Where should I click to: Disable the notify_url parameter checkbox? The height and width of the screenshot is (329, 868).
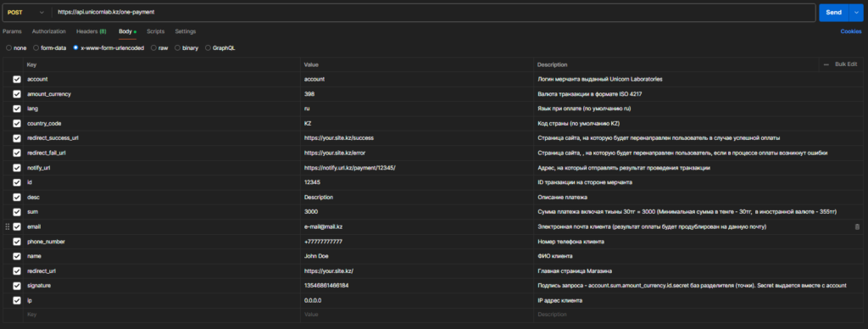tap(17, 168)
